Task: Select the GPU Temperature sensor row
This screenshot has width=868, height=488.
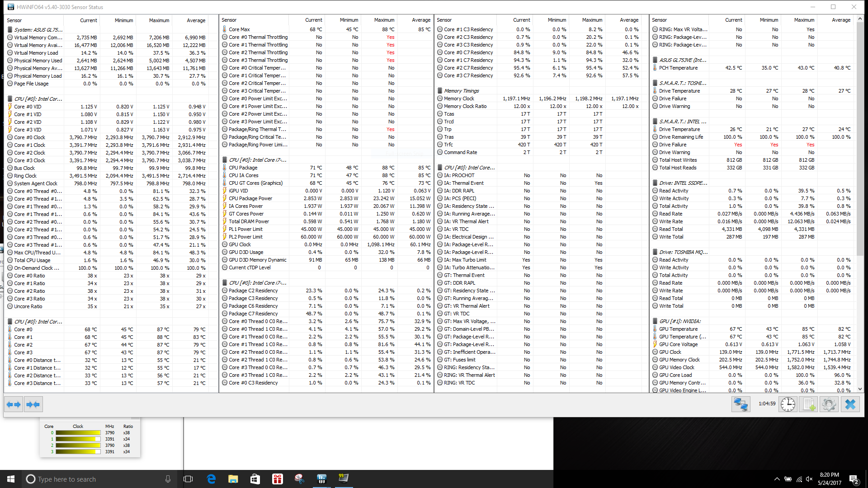Action: coord(678,329)
